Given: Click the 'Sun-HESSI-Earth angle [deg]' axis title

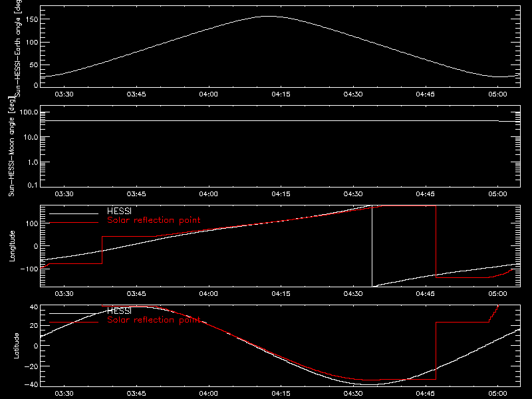Looking at the screenshot, I should tap(18, 48).
